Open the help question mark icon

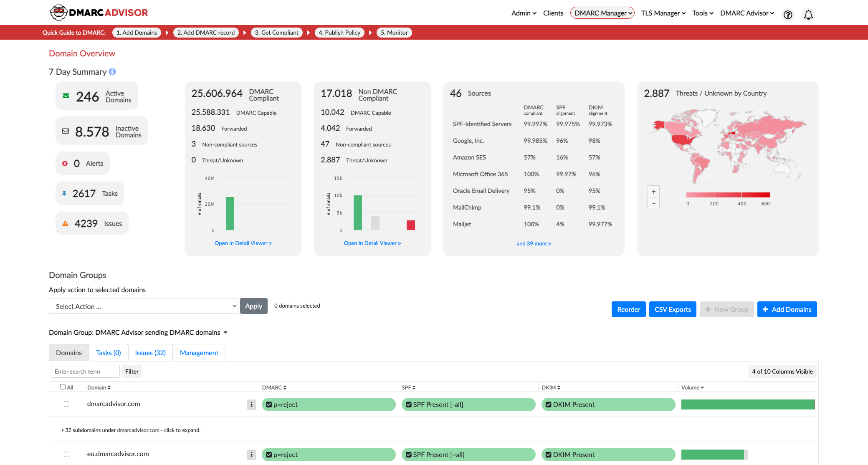coord(788,15)
